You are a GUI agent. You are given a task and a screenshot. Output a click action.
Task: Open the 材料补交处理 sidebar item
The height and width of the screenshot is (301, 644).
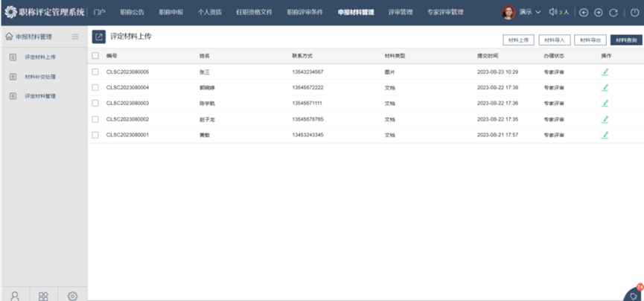40,77
